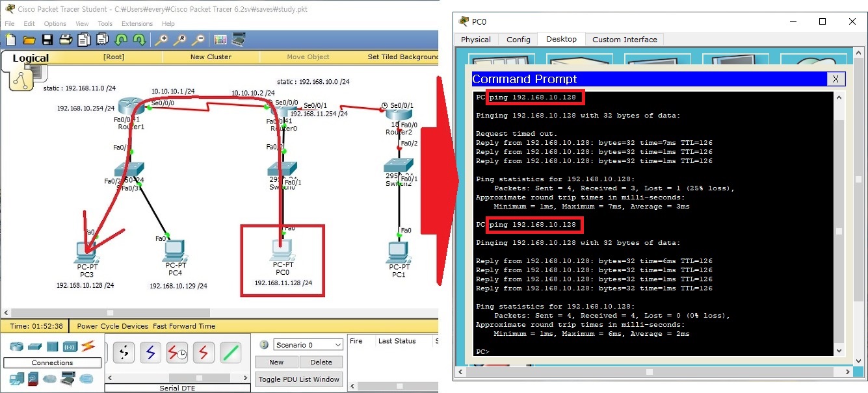Image resolution: width=868 pixels, height=393 pixels.
Task: Switch to the Custom Interface tab in PC0
Action: click(625, 40)
